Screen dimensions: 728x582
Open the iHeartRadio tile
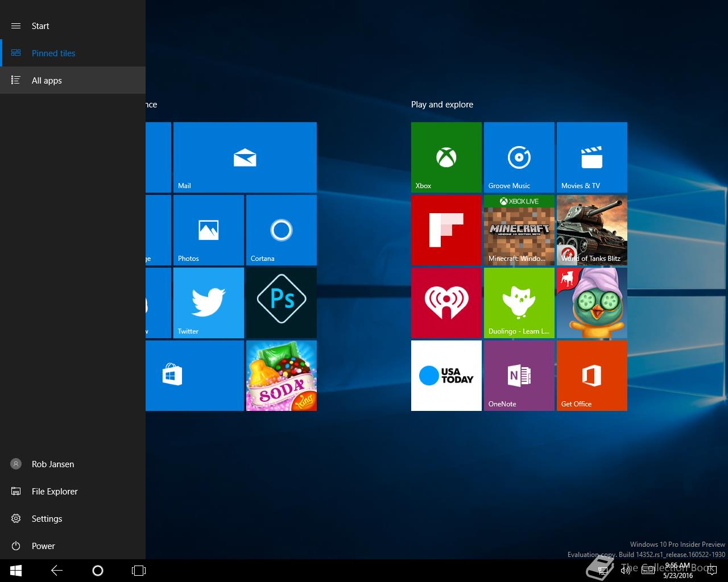446,303
